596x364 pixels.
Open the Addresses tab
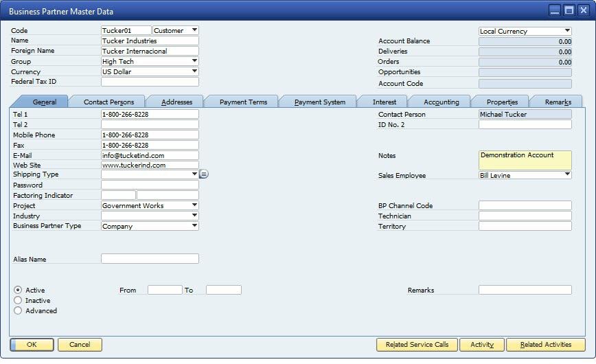176,102
